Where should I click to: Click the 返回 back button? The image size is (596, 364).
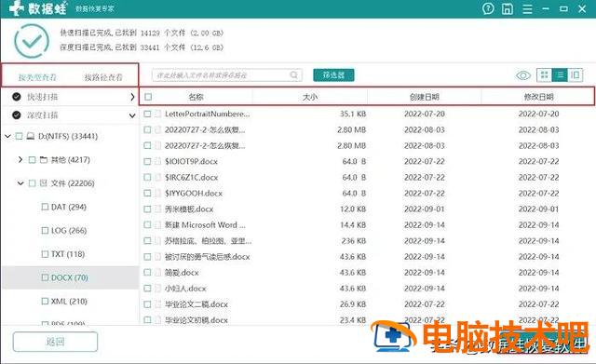pos(55,342)
